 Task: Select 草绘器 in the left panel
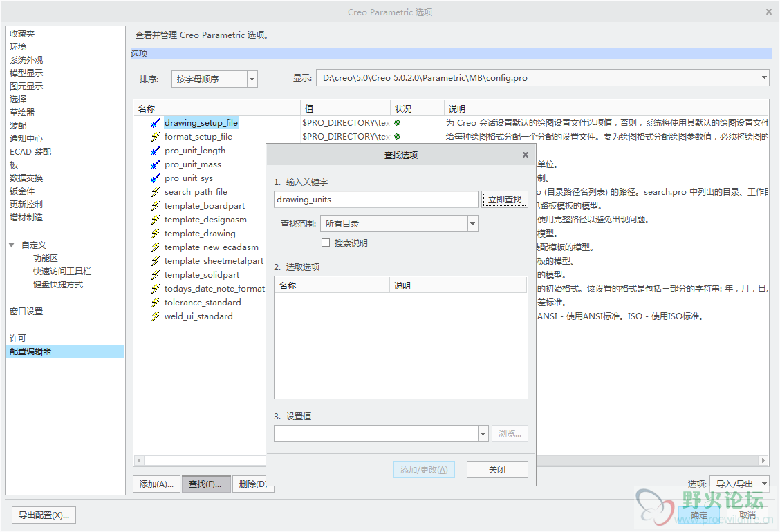[22, 113]
